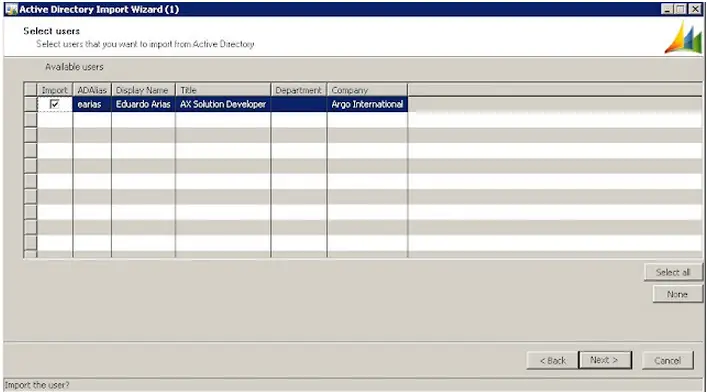This screenshot has width=707, height=392.
Task: Click the Title column header
Action: 223,90
